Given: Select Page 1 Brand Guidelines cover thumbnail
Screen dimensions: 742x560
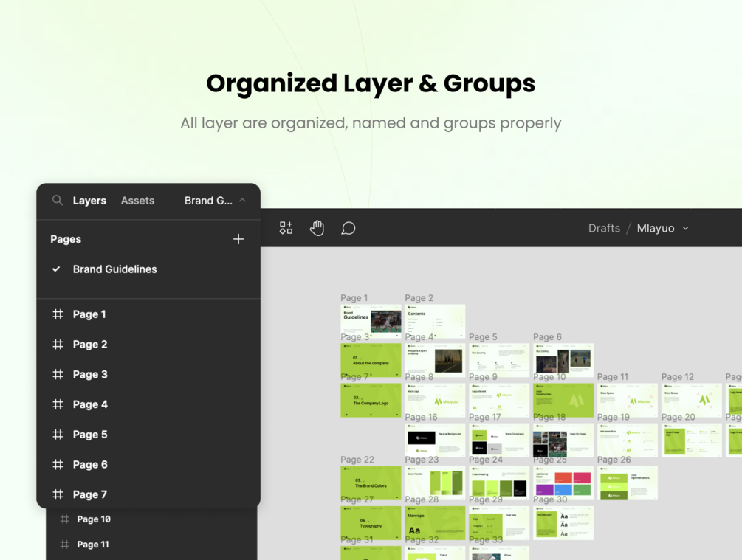Looking at the screenshot, I should point(371,321).
